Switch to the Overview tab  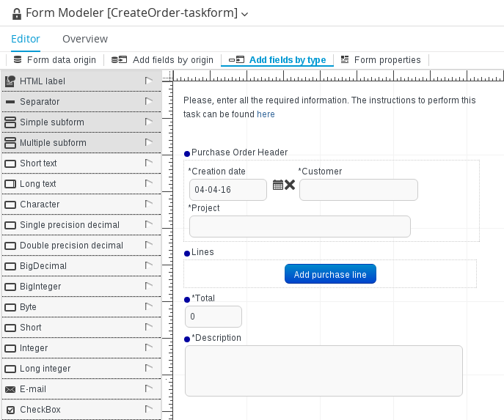85,39
